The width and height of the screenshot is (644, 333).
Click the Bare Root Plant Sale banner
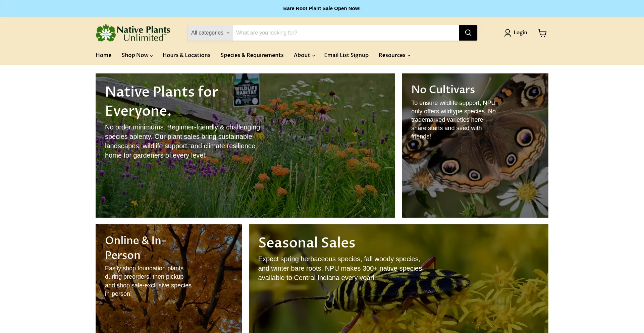322,8
